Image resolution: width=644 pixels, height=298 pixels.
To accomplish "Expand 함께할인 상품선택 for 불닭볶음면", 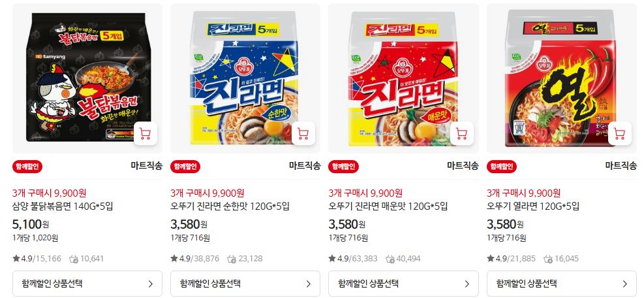I will coord(87,284).
